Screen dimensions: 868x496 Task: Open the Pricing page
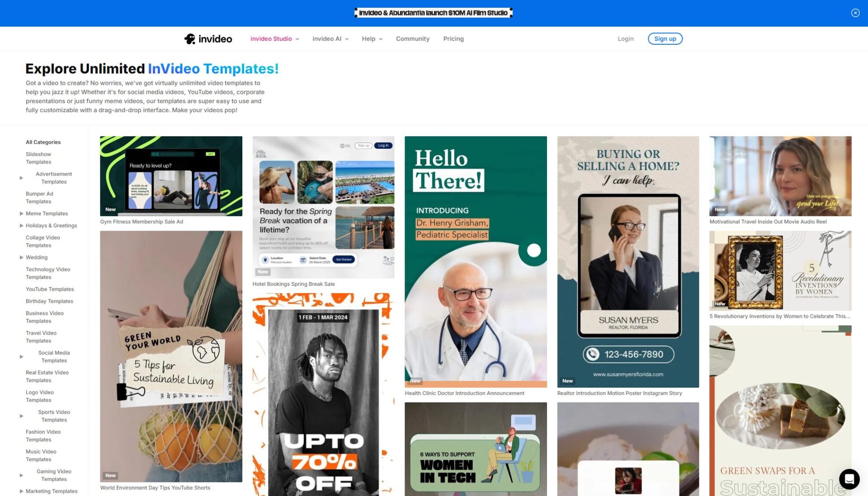pyautogui.click(x=453, y=39)
